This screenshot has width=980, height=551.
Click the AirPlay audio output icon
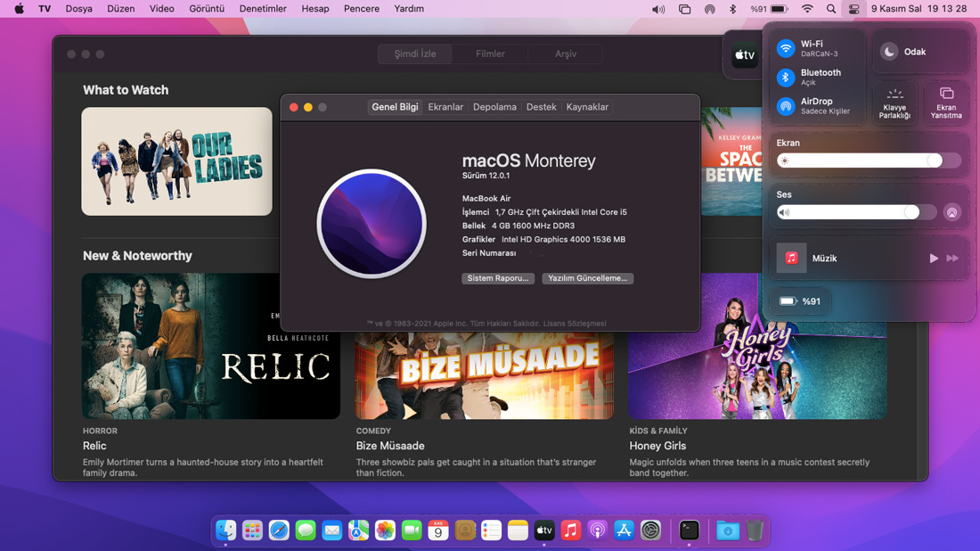(951, 212)
